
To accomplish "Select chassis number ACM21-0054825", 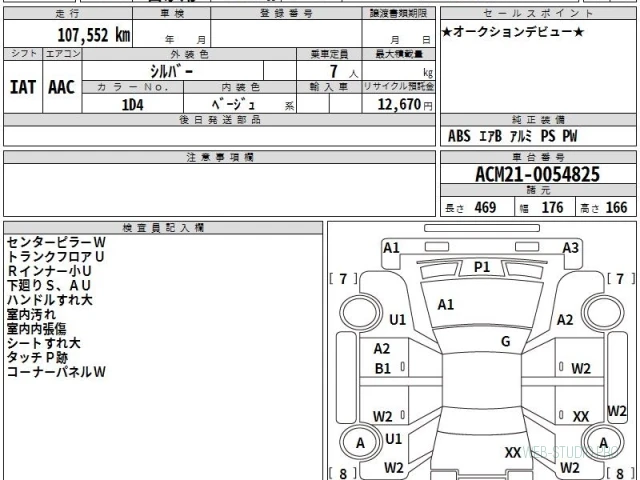I will point(538,174).
